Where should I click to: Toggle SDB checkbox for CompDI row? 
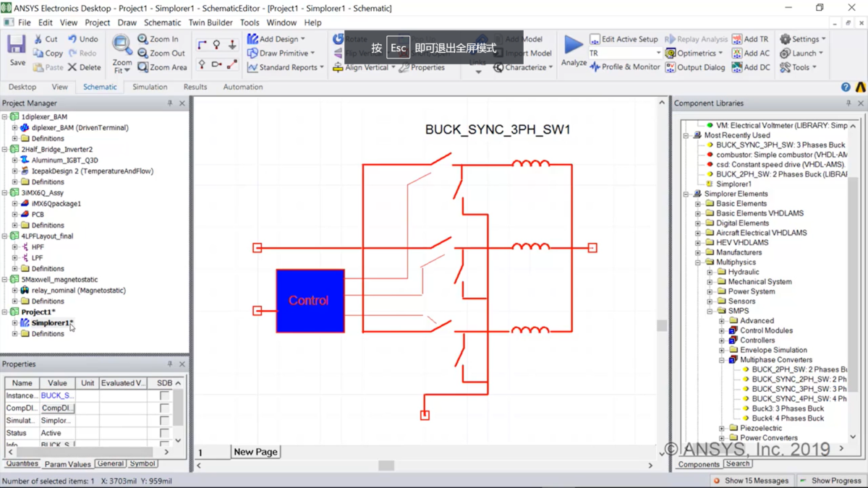point(164,408)
